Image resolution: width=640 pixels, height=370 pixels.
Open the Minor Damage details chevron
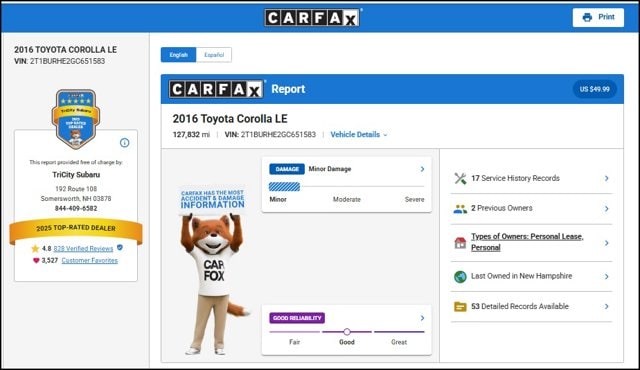coord(422,169)
